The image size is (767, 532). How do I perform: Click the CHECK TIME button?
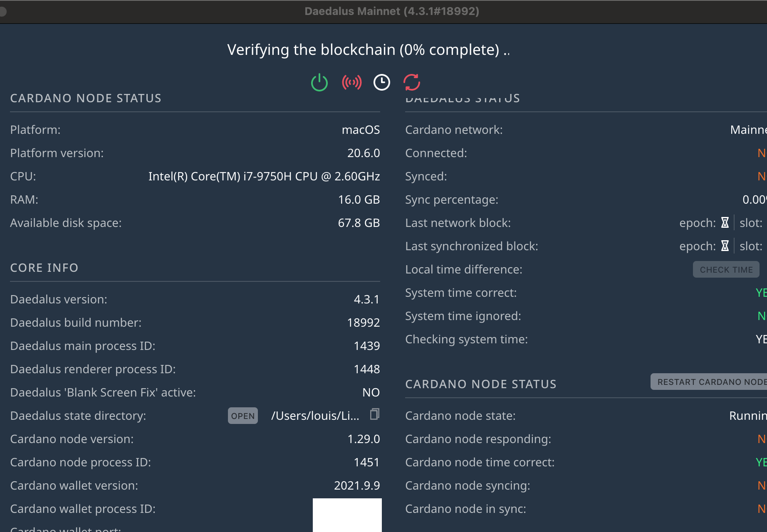[x=726, y=269]
